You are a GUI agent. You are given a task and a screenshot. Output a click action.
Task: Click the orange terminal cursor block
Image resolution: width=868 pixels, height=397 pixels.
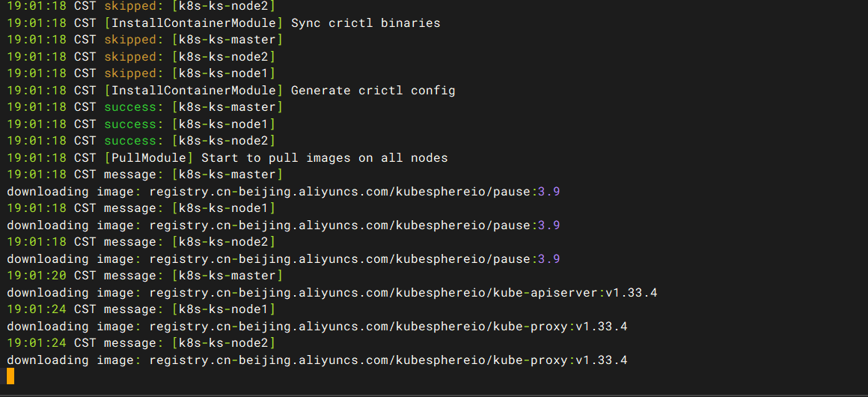pos(10,376)
